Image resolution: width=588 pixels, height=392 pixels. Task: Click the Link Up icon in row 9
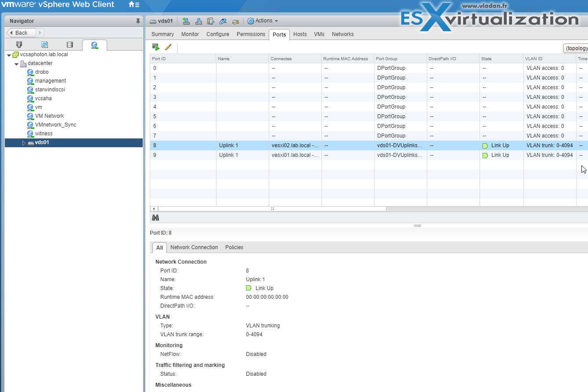[485, 156]
